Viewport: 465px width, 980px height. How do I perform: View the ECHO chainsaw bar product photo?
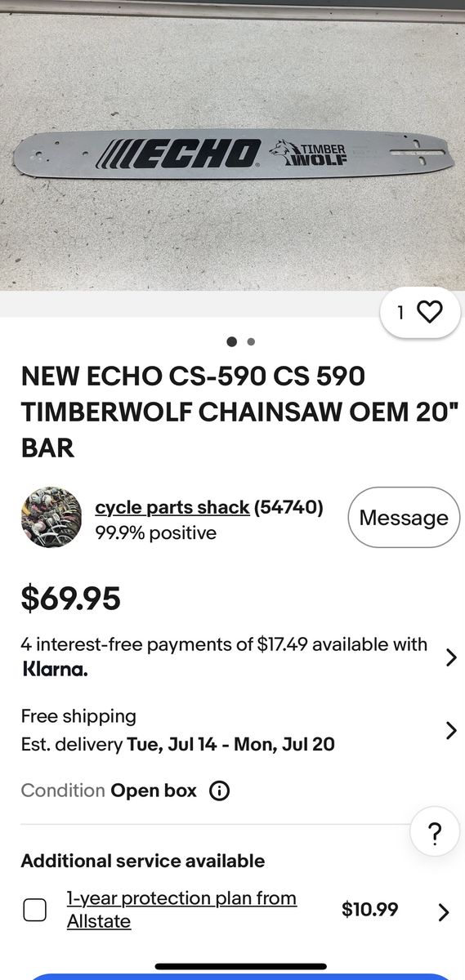coord(232,154)
